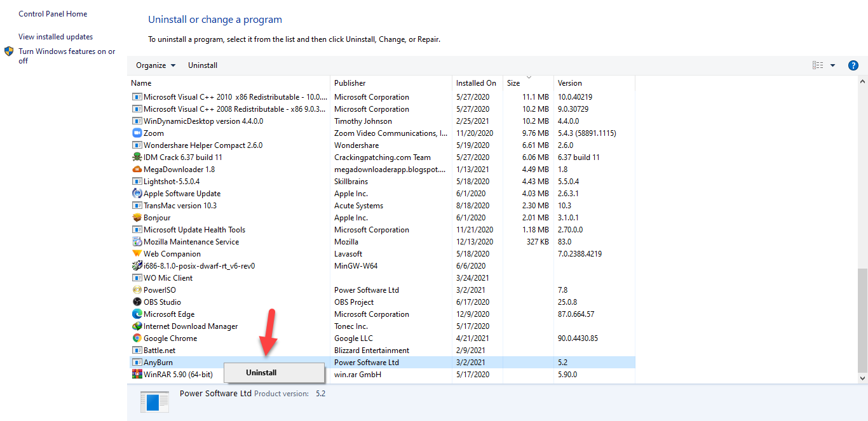This screenshot has width=868, height=421.
Task: Open help with the question mark icon
Action: [x=853, y=65]
